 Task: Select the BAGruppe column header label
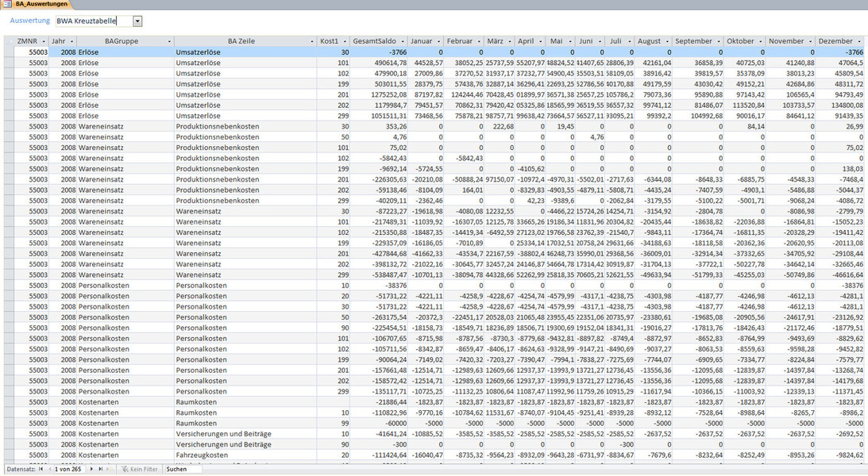[122, 41]
